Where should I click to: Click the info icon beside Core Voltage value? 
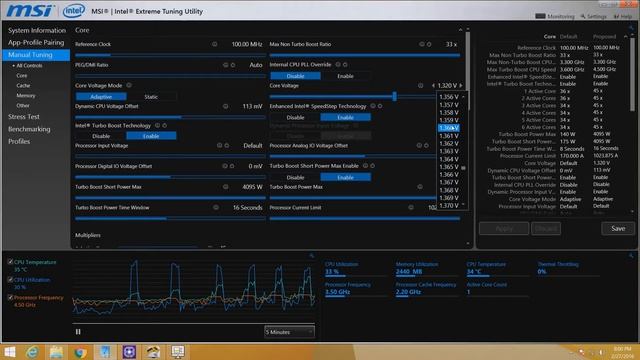coord(420,86)
